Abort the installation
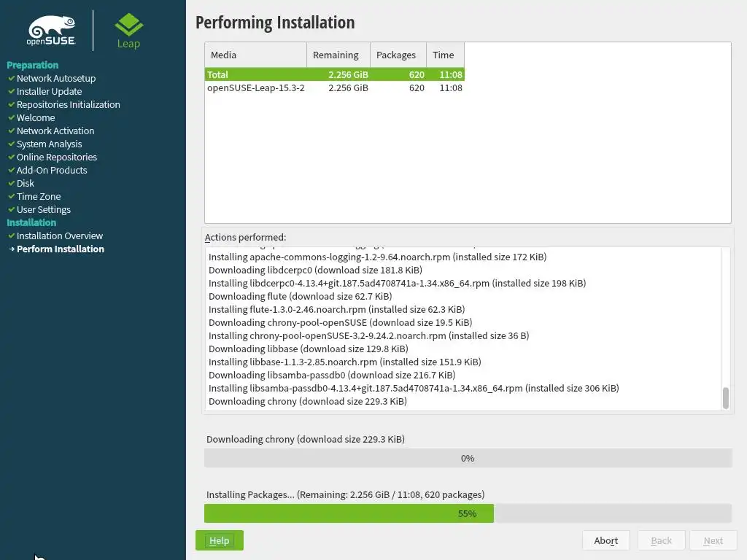 tap(606, 540)
